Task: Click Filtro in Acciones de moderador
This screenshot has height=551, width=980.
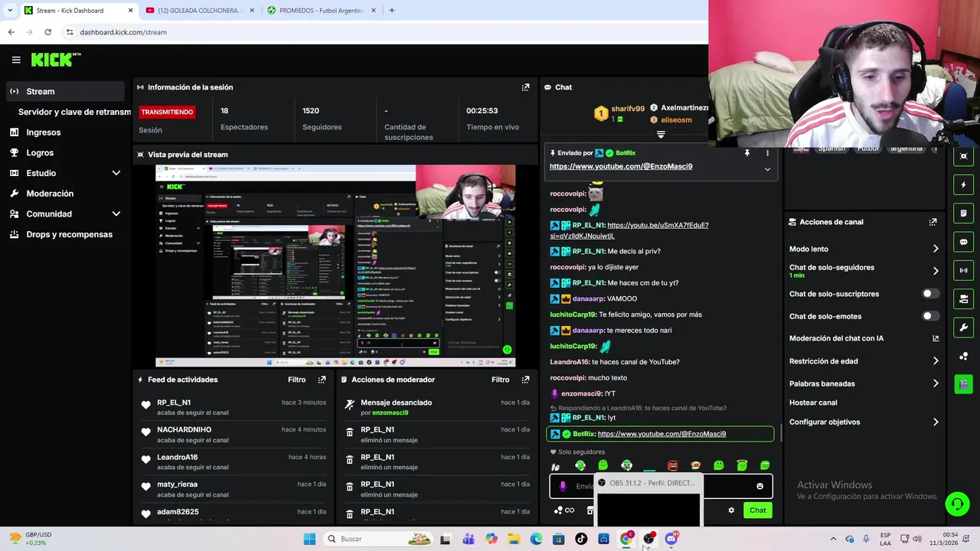Action: [500, 380]
